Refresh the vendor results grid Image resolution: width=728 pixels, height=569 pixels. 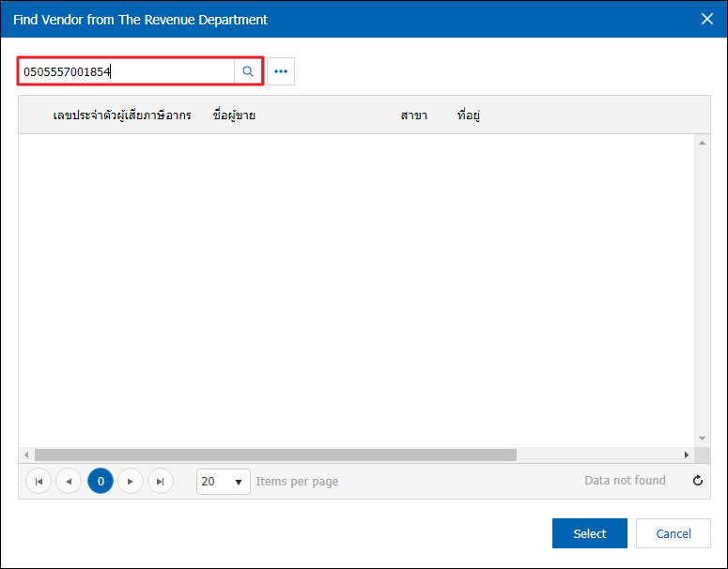[x=697, y=481]
